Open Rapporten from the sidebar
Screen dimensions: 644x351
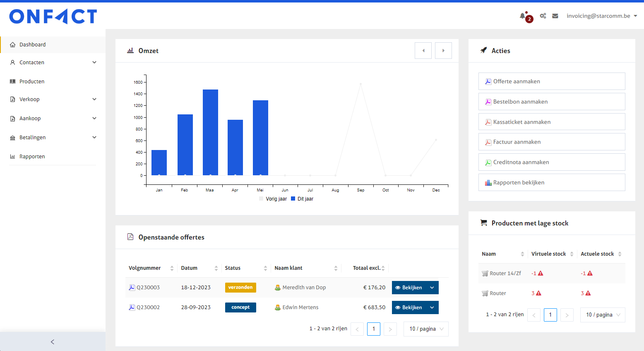[32, 157]
